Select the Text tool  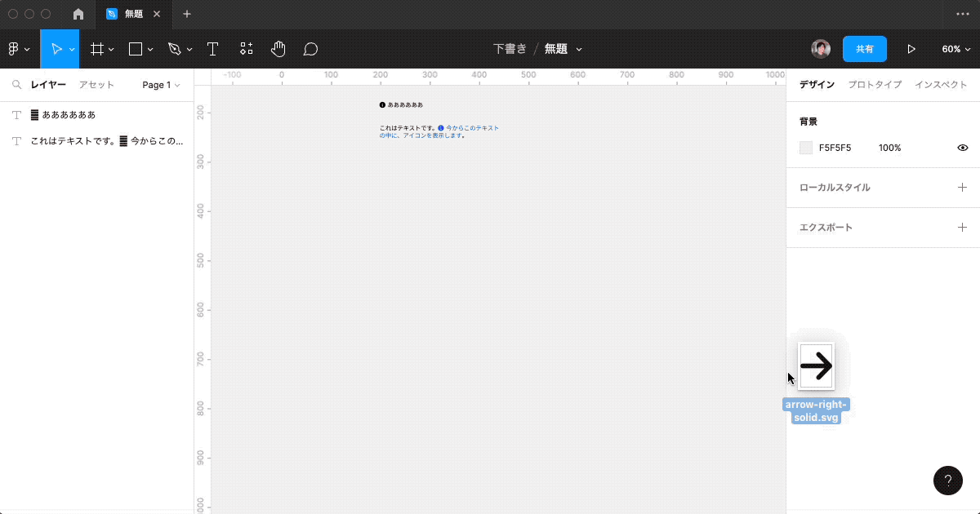click(212, 49)
